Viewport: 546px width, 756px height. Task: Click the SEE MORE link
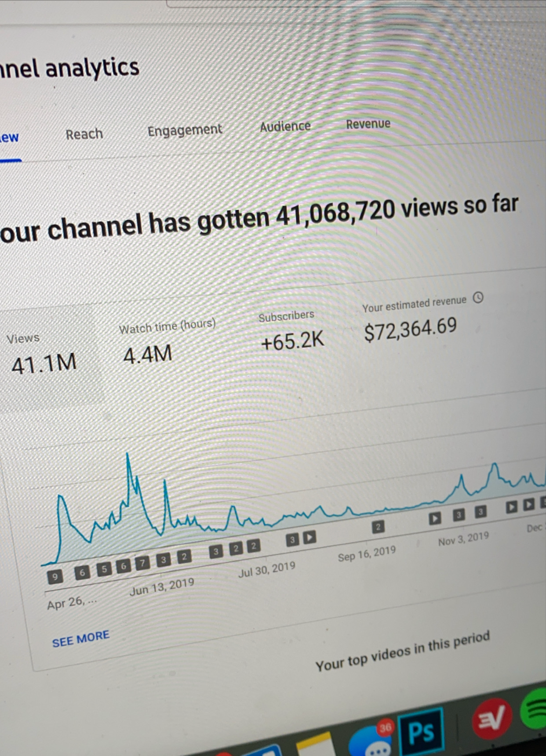click(x=80, y=639)
